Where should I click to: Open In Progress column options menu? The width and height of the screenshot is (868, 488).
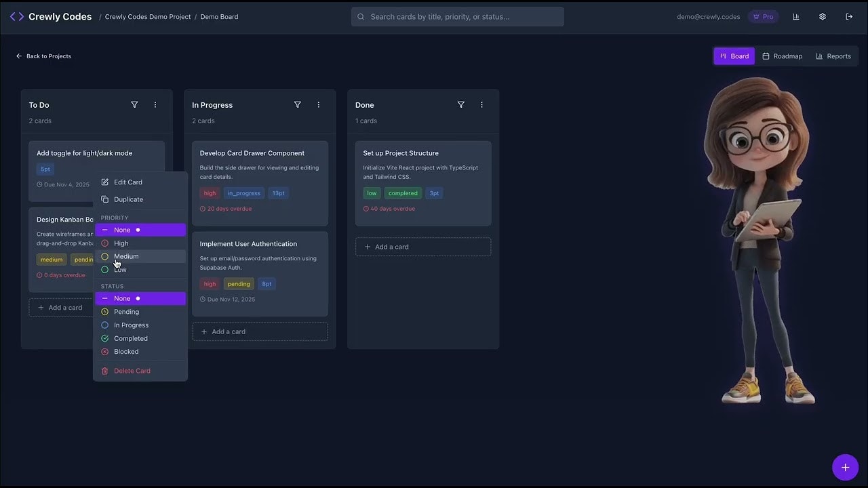318,104
